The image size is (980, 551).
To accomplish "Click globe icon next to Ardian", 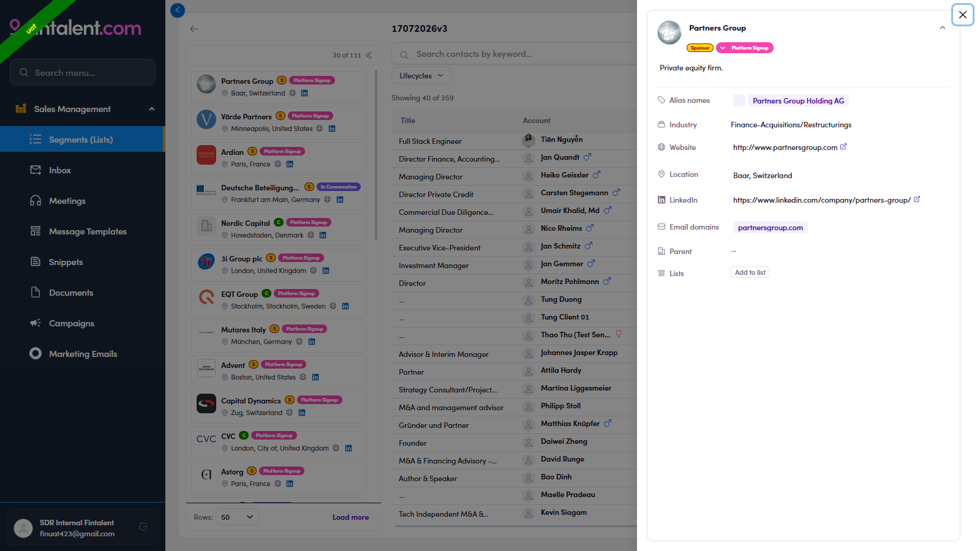I will click(278, 164).
